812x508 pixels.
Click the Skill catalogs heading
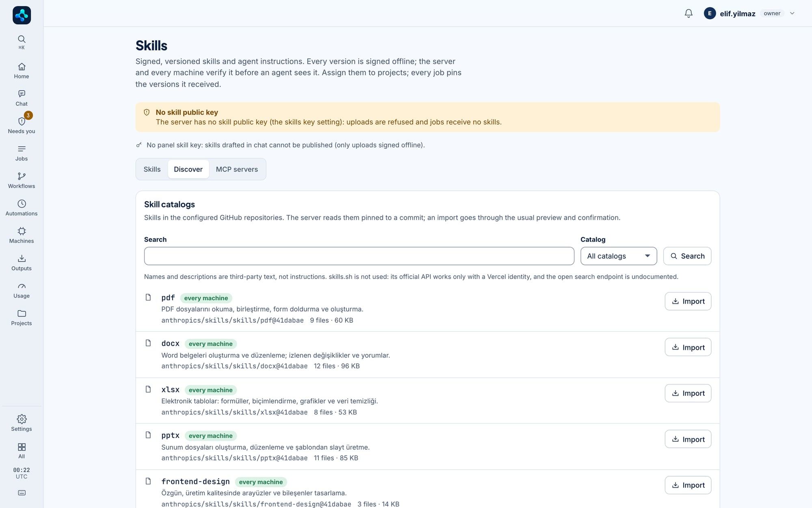coord(169,204)
